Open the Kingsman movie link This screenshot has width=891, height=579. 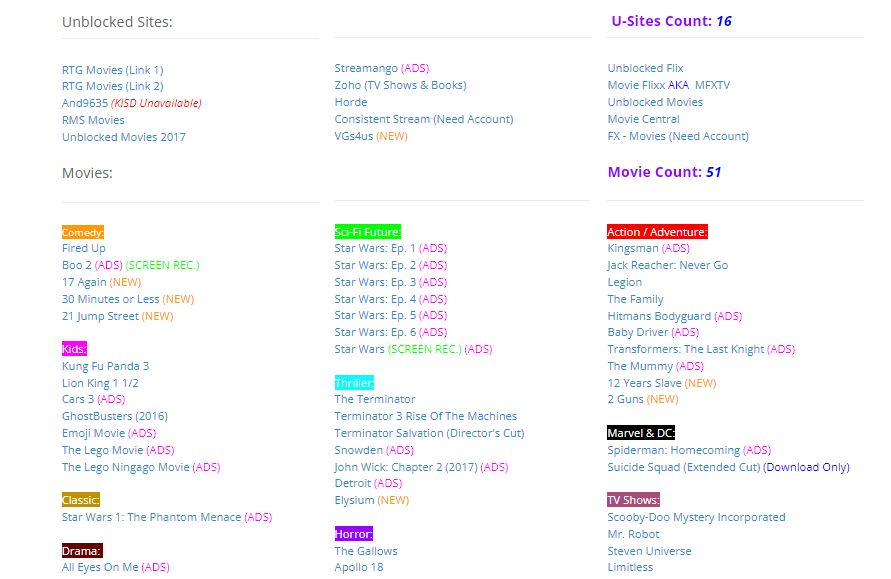pos(633,248)
